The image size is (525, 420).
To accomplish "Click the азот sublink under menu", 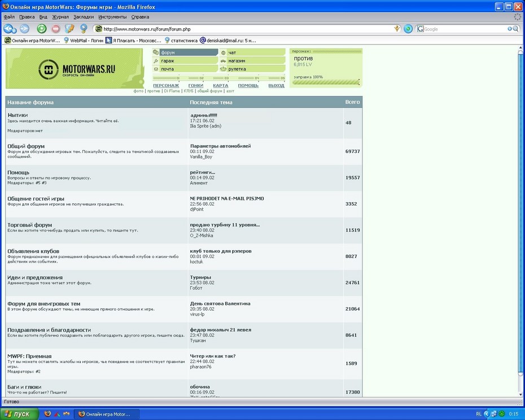I will coord(230,91).
